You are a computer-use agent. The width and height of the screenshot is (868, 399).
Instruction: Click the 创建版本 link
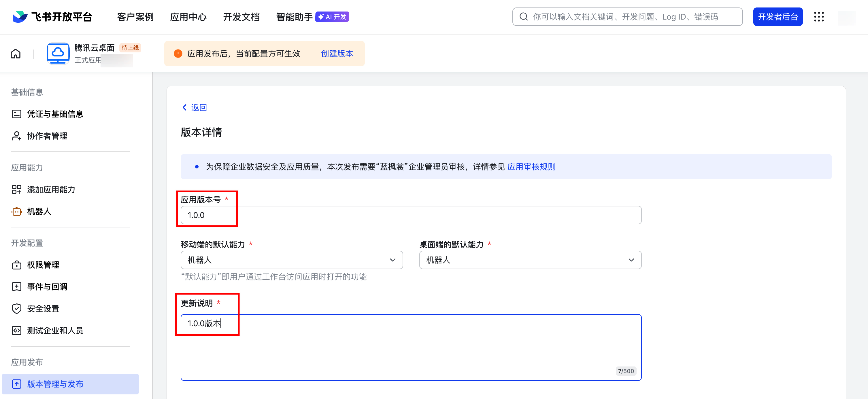337,54
